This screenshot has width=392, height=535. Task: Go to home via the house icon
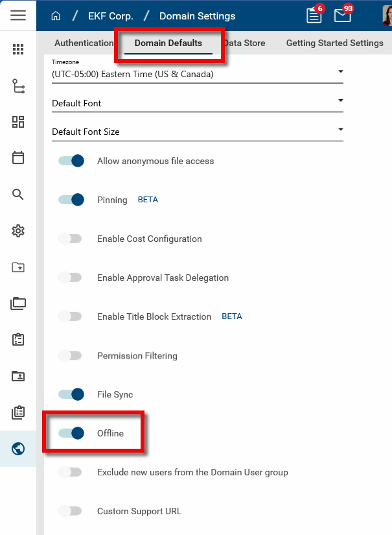point(56,16)
